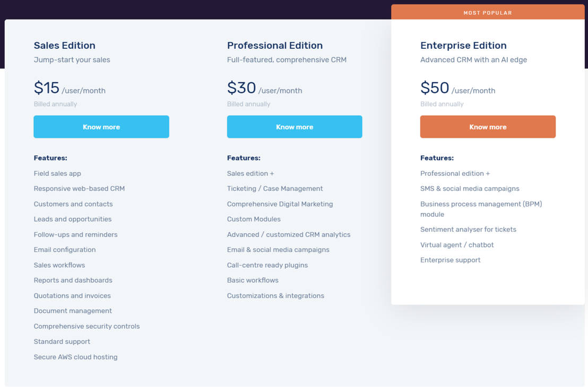Screen dimensions: 588x391
Task: Click the $30 price
Action: tap(241, 88)
